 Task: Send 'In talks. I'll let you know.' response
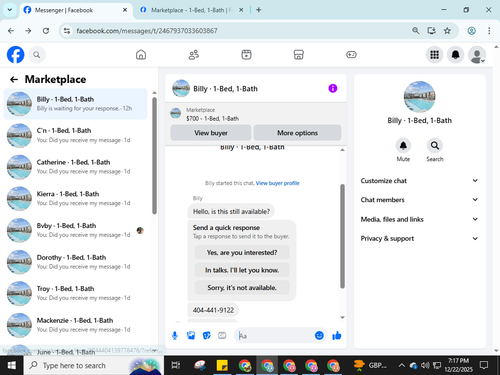pos(242,270)
